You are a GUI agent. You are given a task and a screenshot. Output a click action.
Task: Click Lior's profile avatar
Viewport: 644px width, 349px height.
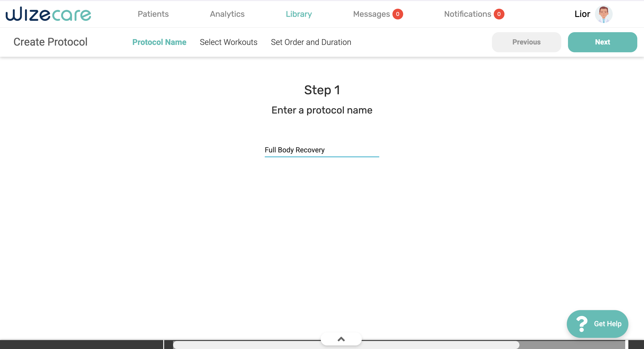tap(603, 14)
